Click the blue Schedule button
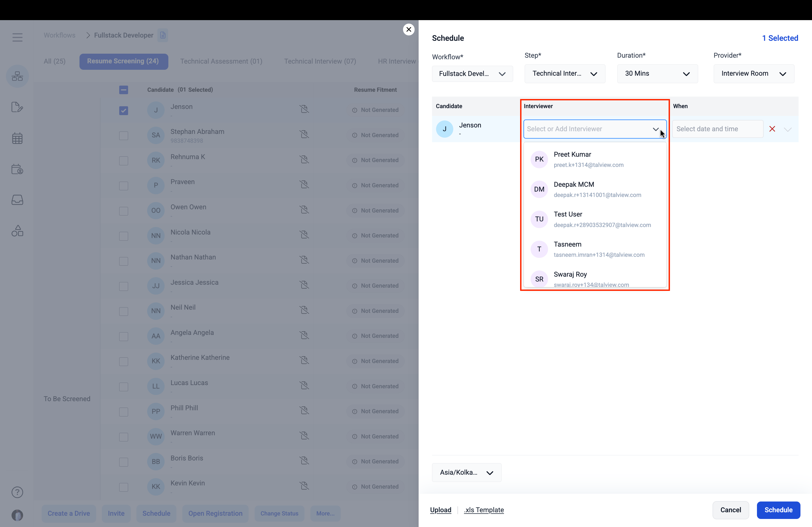This screenshot has height=527, width=812. point(778,510)
